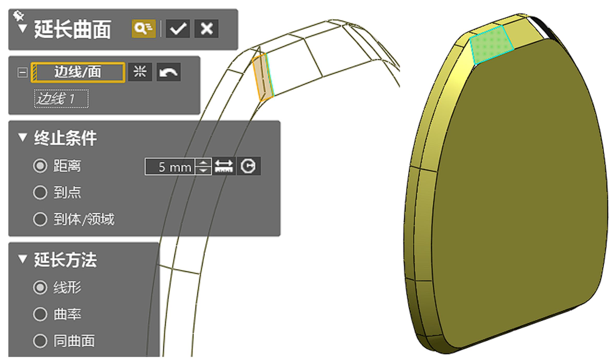The image size is (616, 364).
Task: Activate the 边线/面 selection field
Action: pyautogui.click(x=78, y=72)
